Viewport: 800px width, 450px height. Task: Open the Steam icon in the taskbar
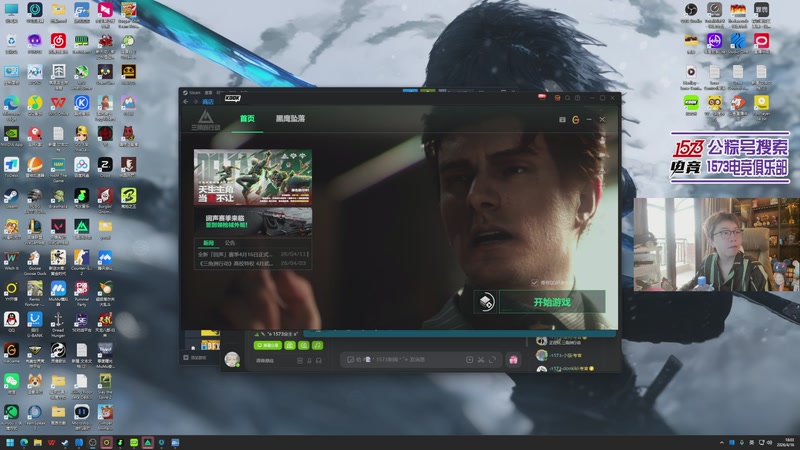coord(65,442)
